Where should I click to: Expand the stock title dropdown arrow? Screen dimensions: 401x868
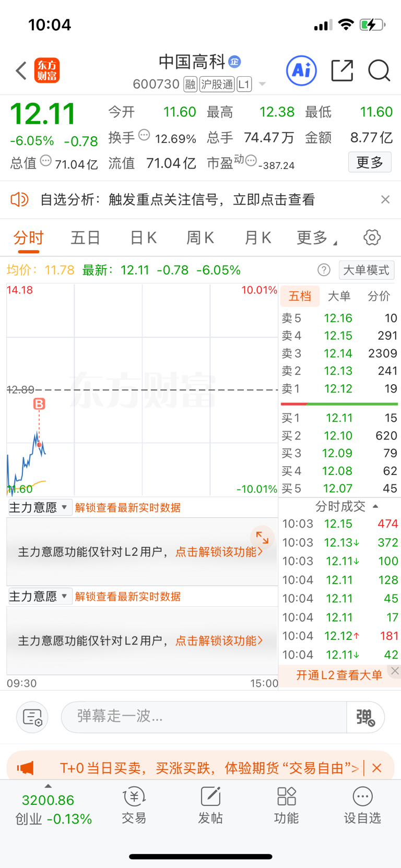tap(262, 85)
